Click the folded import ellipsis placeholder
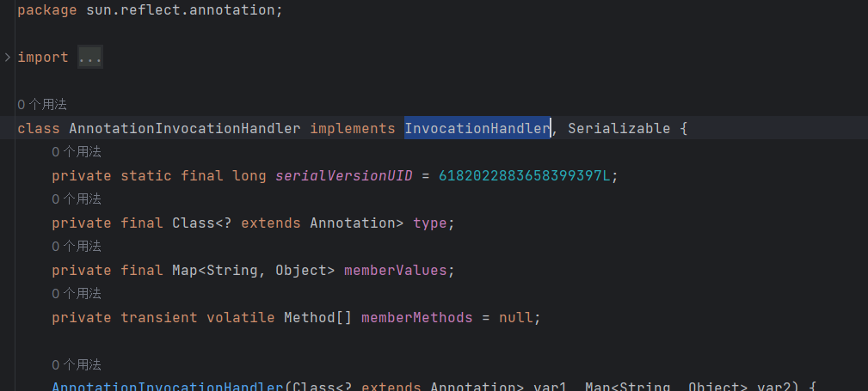 point(90,57)
